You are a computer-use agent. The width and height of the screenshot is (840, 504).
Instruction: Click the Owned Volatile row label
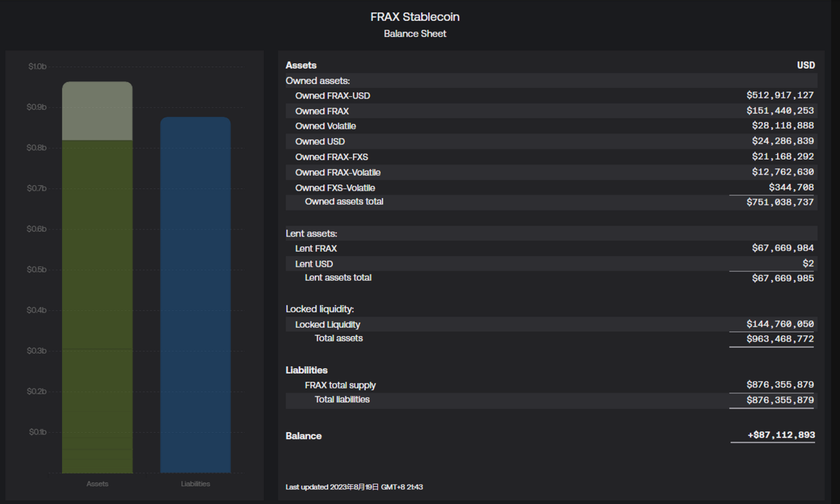click(325, 126)
